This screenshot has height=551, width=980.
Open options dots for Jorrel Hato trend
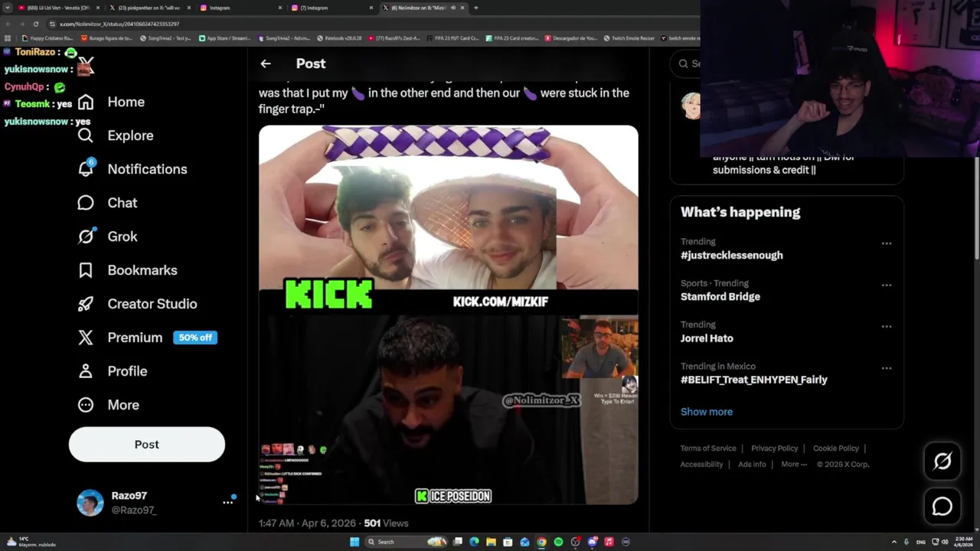[886, 326]
